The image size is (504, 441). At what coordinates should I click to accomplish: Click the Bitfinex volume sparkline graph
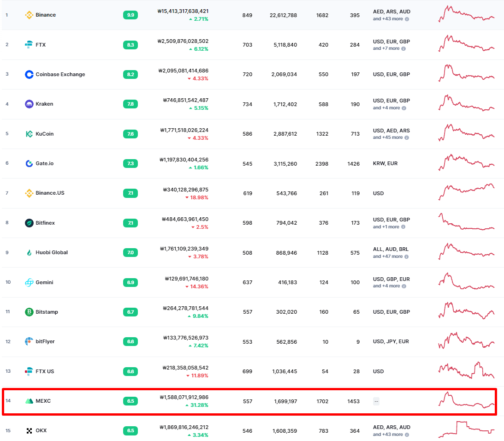tap(466, 221)
